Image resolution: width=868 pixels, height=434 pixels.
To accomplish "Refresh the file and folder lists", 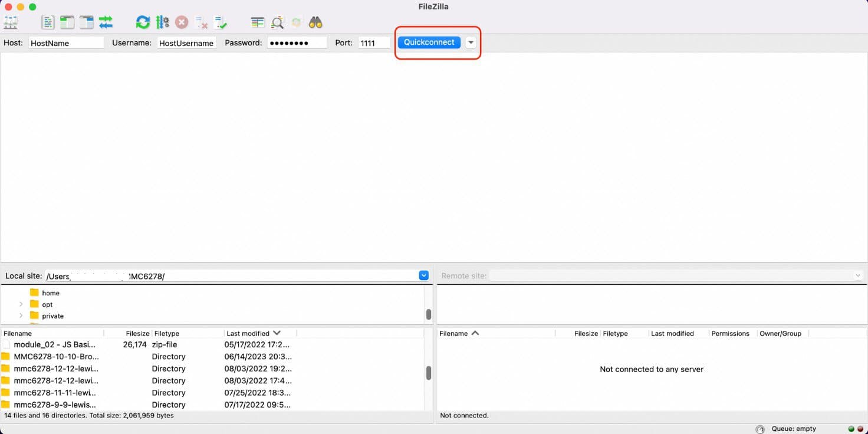I will coord(143,23).
